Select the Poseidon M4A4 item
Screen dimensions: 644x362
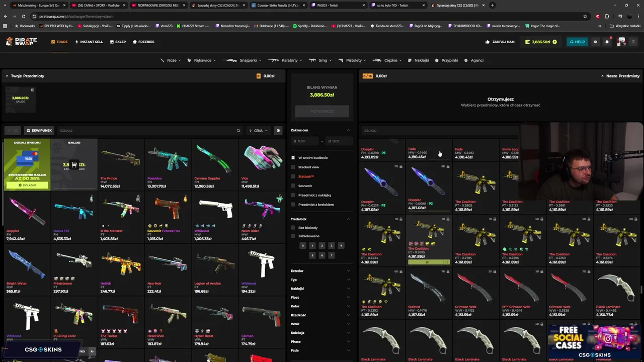tap(168, 165)
